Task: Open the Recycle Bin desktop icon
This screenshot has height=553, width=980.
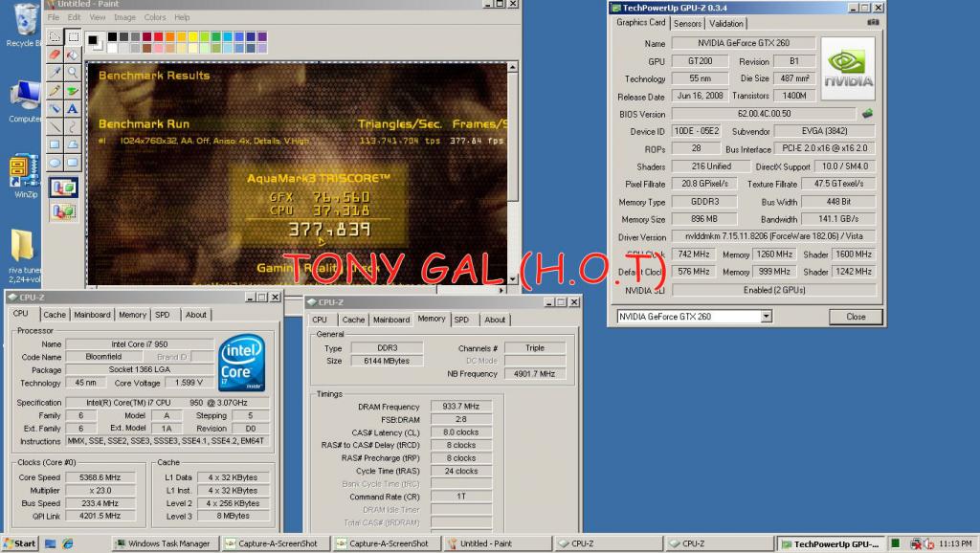Action: [25, 25]
